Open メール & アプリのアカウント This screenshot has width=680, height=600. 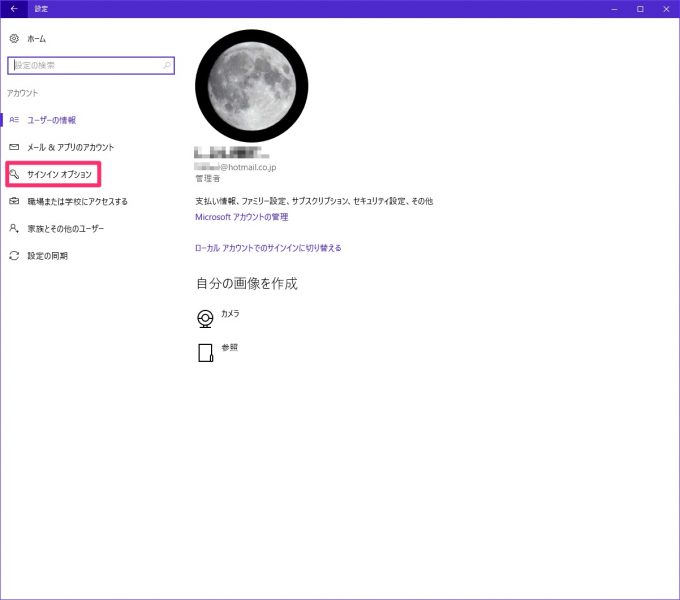[x=71, y=147]
